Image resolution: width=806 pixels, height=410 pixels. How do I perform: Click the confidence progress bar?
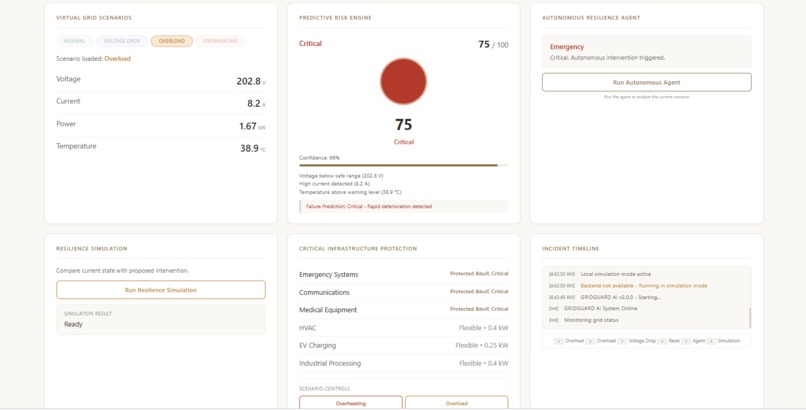404,165
